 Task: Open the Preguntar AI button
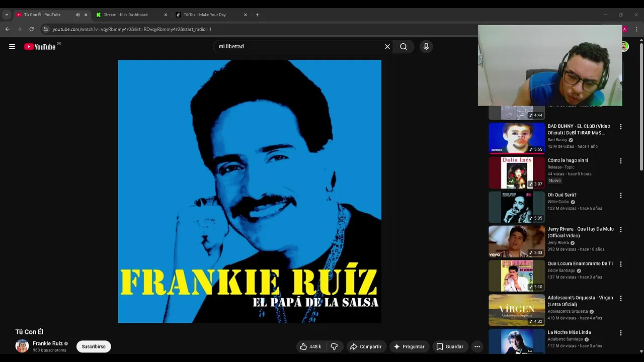(409, 346)
